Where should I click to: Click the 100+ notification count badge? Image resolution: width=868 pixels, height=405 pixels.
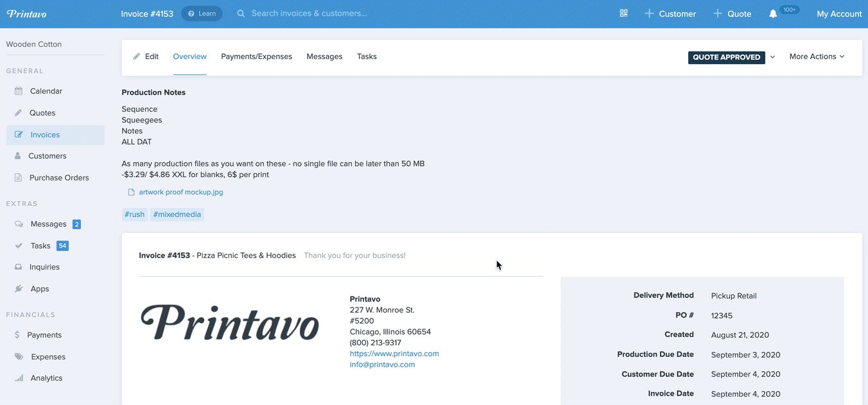click(790, 10)
